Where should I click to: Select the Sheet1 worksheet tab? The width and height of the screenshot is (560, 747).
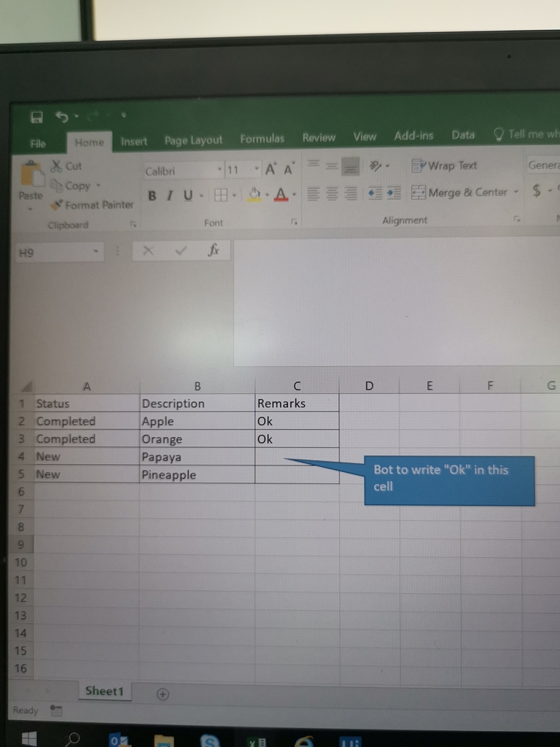[104, 692]
